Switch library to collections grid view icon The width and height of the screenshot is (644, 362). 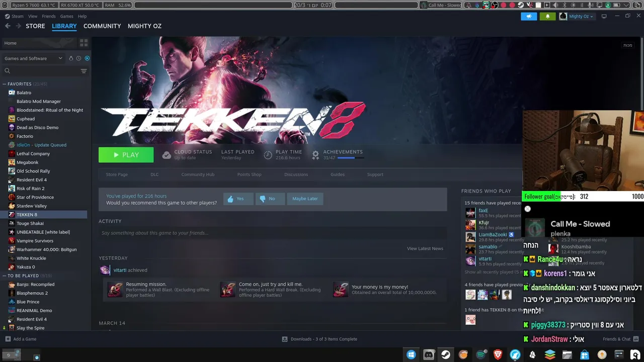click(x=84, y=43)
